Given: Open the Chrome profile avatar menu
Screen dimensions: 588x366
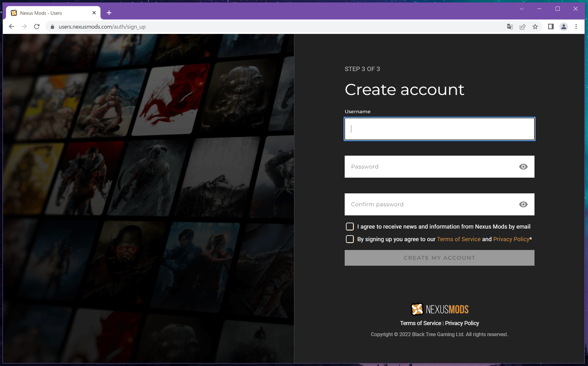Looking at the screenshot, I should click(x=564, y=27).
